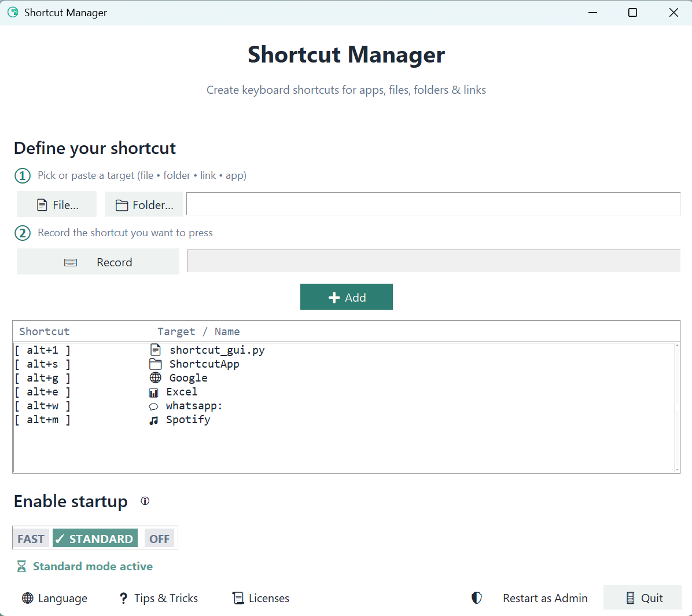Switch startup mode to FAST
The image size is (692, 616).
click(x=31, y=538)
